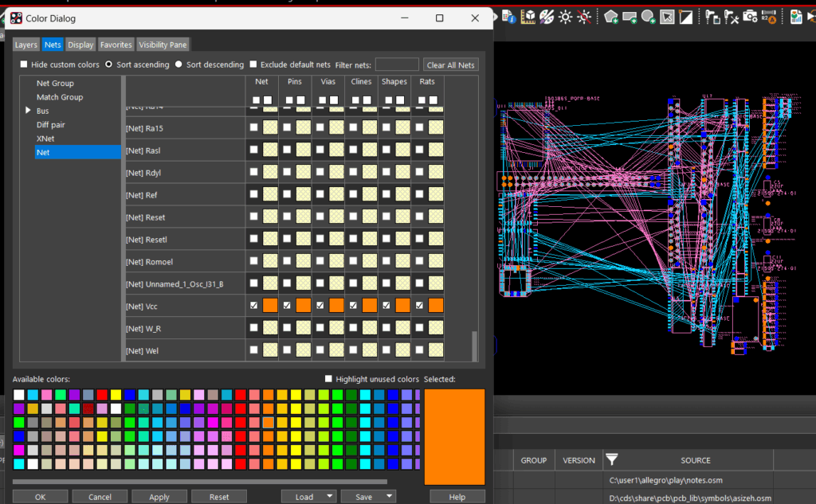Open the Visibility Pane tab
Screen dimensions: 816x504
pyautogui.click(x=163, y=45)
